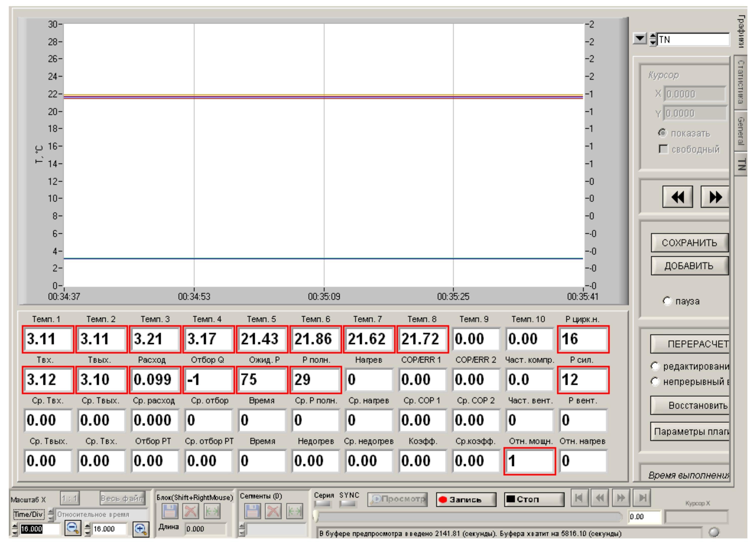756x544 pixels.
Task: Fit block with green arrows icon under Блок
Action: tap(212, 511)
